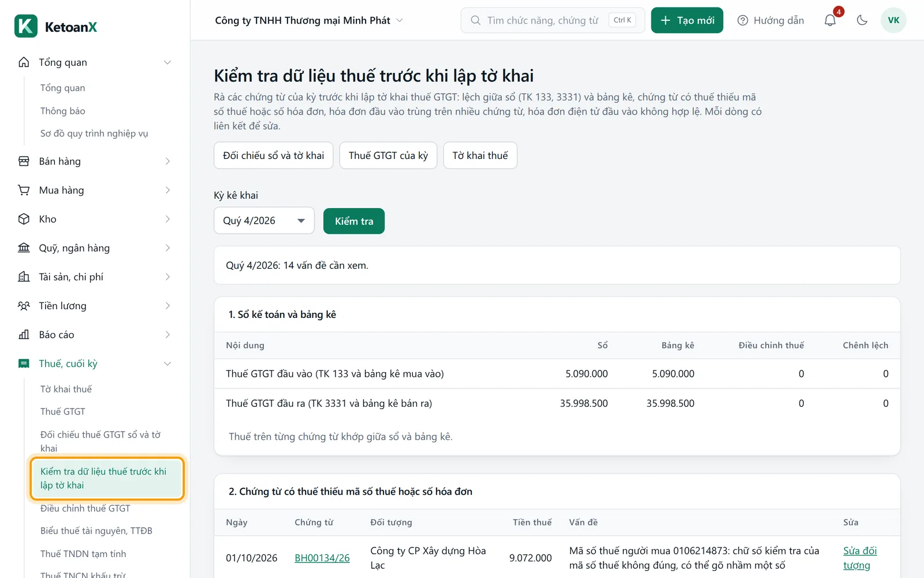Image resolution: width=924 pixels, height=578 pixels.
Task: Click the 35.998.500 Bảng kê value
Action: pos(670,403)
